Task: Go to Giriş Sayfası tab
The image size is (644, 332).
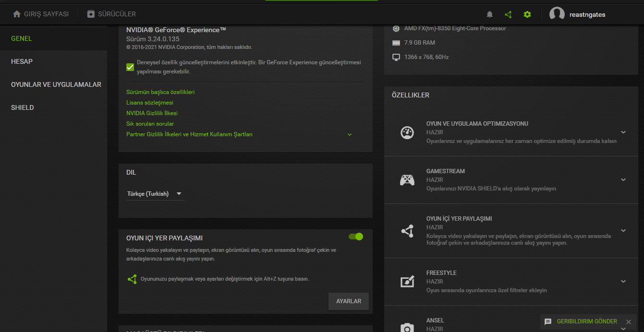Action: click(x=41, y=14)
